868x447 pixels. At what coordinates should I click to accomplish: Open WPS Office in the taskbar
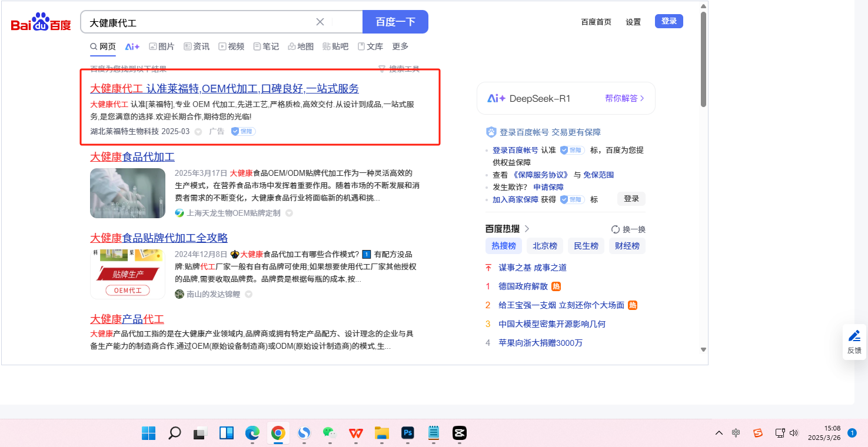[x=355, y=433]
